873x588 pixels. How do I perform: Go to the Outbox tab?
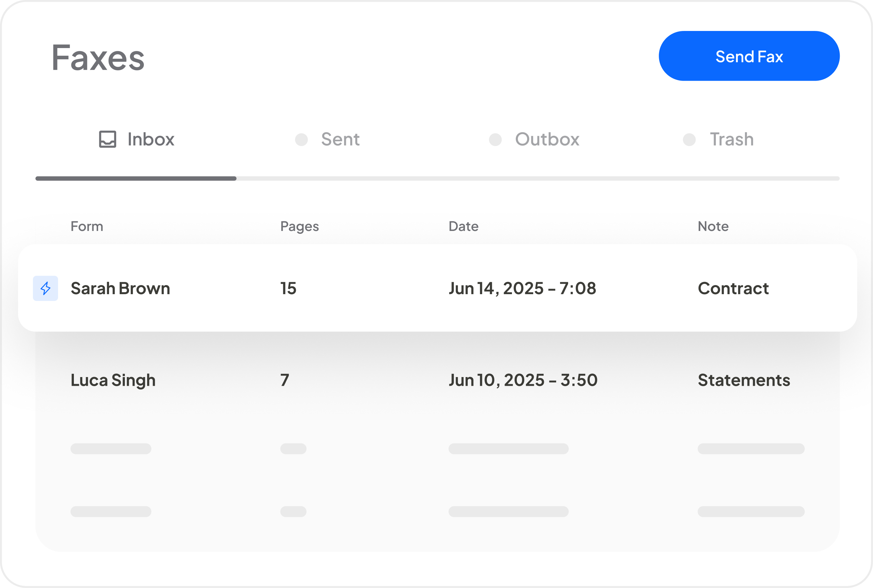coord(547,139)
